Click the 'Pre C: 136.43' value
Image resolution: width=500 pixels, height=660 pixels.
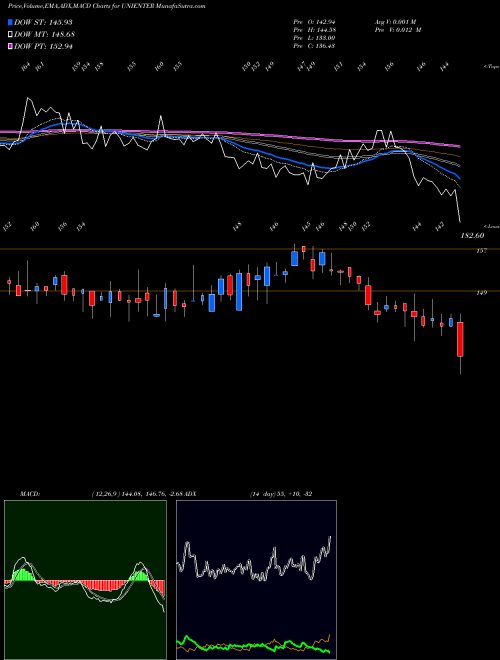[314, 45]
